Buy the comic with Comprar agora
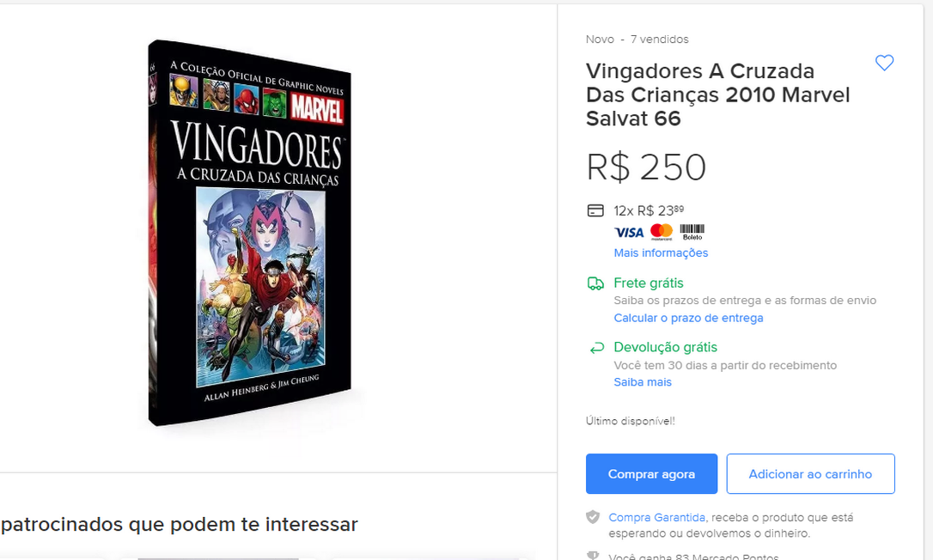 pyautogui.click(x=651, y=474)
